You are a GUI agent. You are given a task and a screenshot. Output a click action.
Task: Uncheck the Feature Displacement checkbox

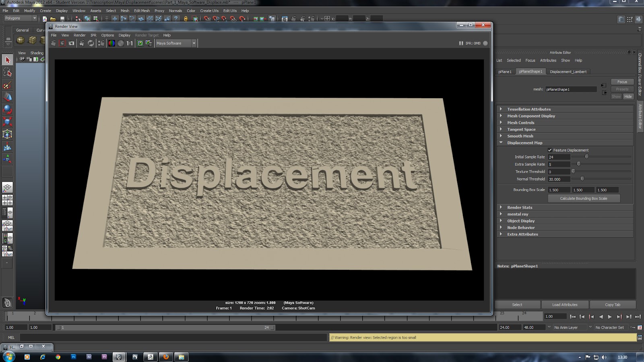(x=550, y=150)
